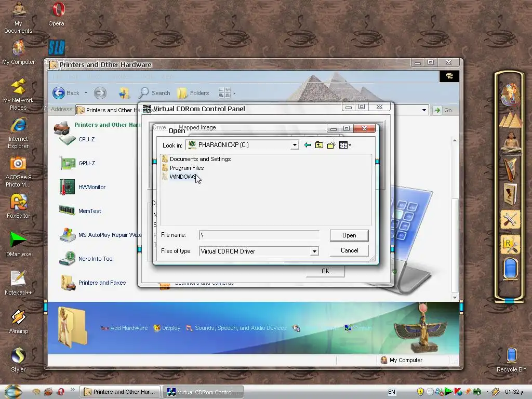Click the Open button in the dialog
532x399 pixels.
point(349,235)
